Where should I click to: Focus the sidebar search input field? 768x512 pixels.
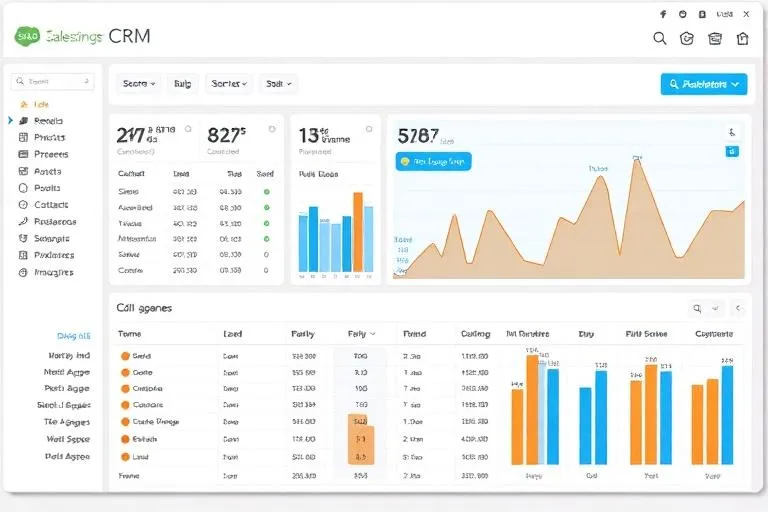[52, 81]
